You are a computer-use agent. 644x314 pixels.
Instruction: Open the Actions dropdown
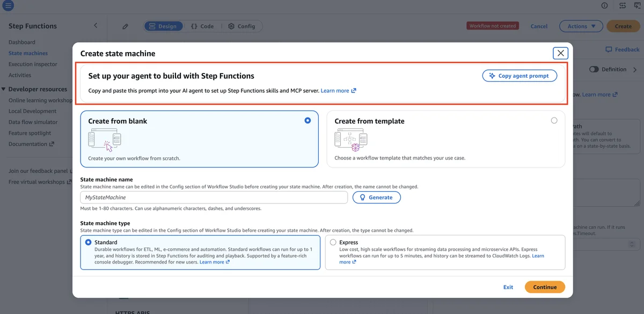point(581,26)
